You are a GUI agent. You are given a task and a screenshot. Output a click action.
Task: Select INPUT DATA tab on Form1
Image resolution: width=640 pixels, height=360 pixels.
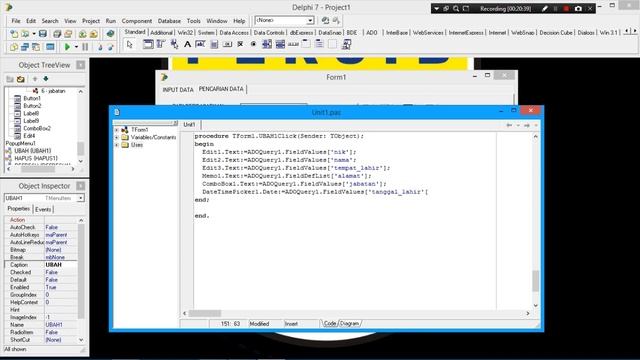(x=178, y=89)
